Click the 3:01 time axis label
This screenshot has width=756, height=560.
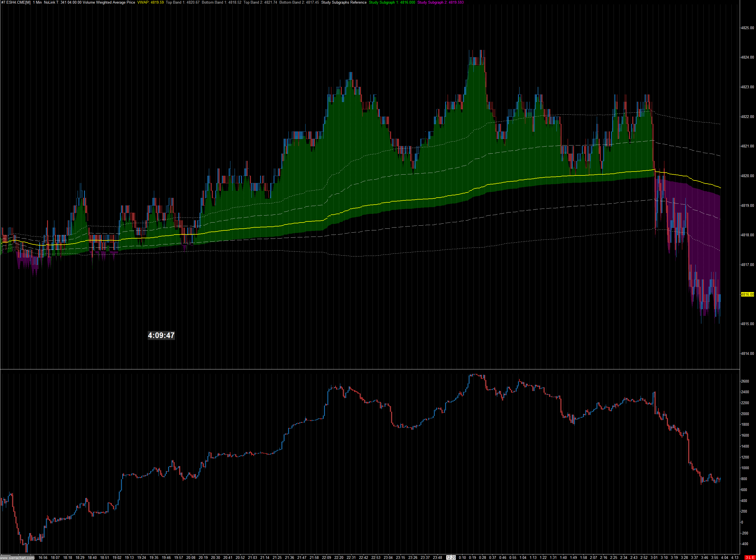[x=654, y=558]
